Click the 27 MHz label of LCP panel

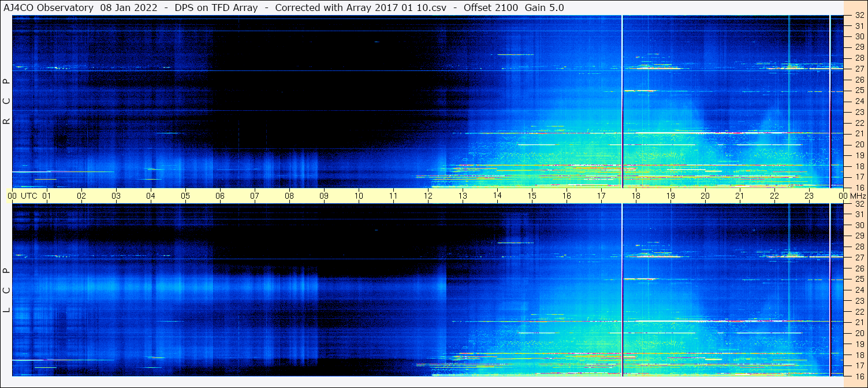point(859,258)
